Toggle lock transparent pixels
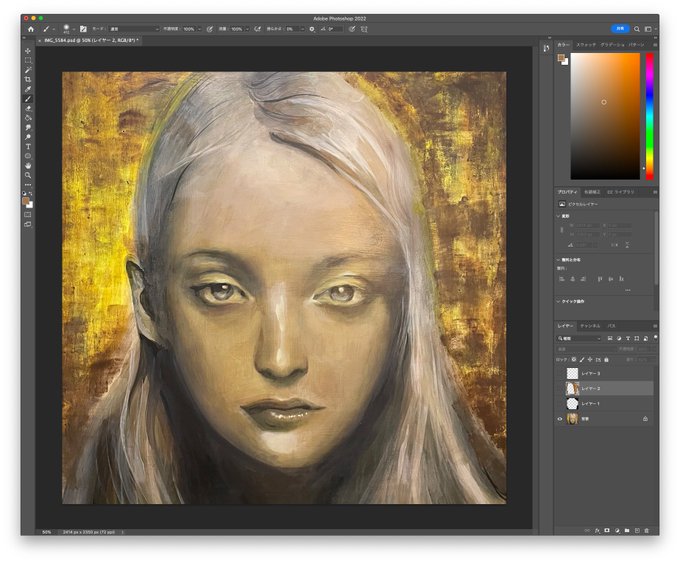680x563 pixels. 574,360
